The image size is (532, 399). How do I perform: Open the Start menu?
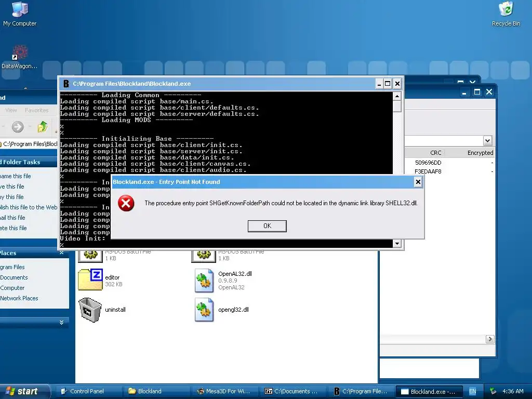point(24,391)
